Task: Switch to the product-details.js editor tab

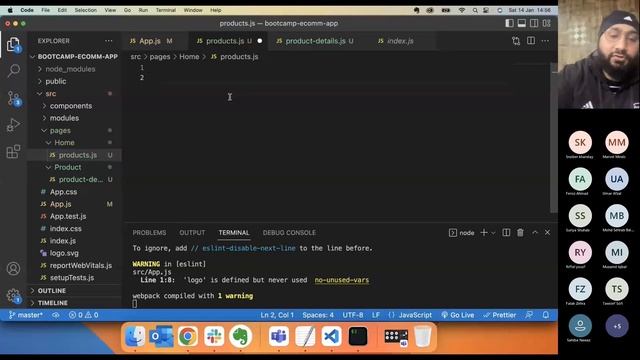Action: 315,41
